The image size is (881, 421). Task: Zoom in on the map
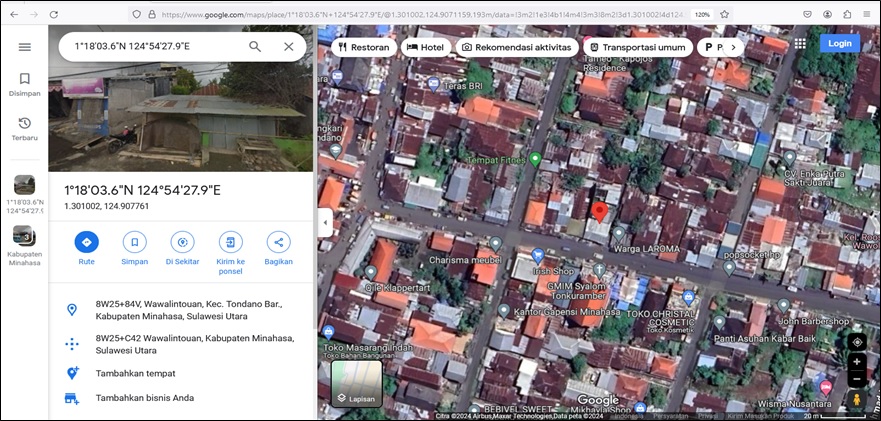click(857, 362)
